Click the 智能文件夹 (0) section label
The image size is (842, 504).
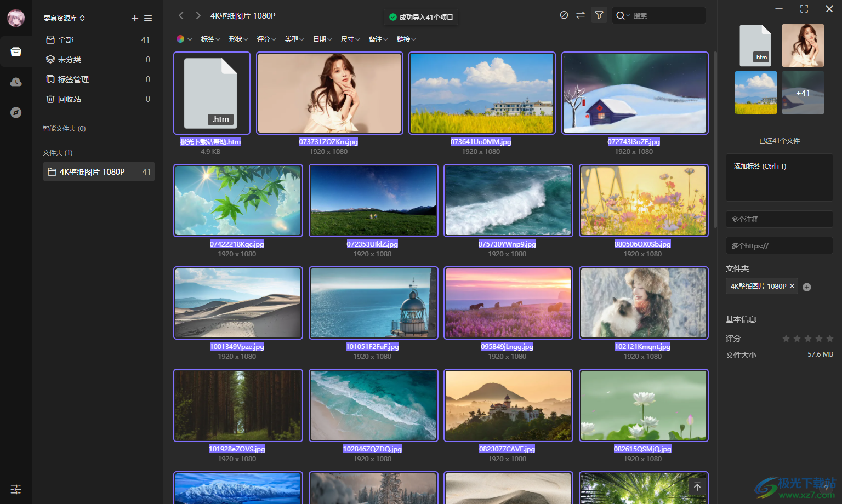click(64, 128)
